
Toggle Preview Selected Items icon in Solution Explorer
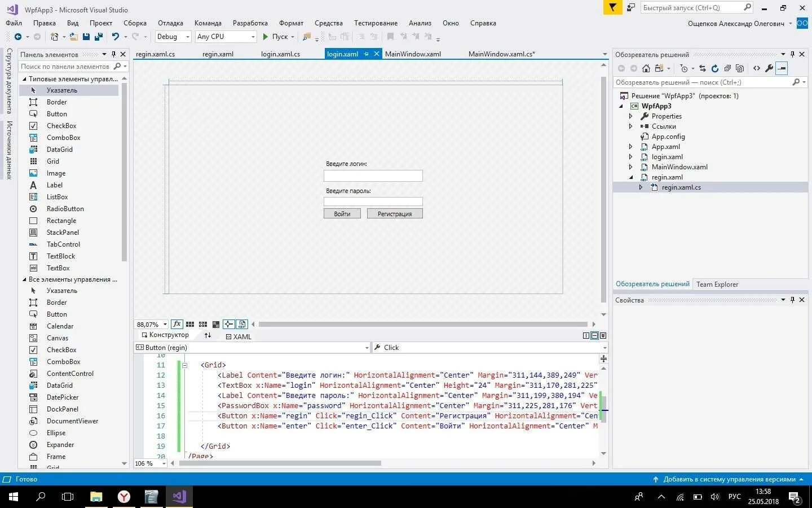[x=782, y=68]
